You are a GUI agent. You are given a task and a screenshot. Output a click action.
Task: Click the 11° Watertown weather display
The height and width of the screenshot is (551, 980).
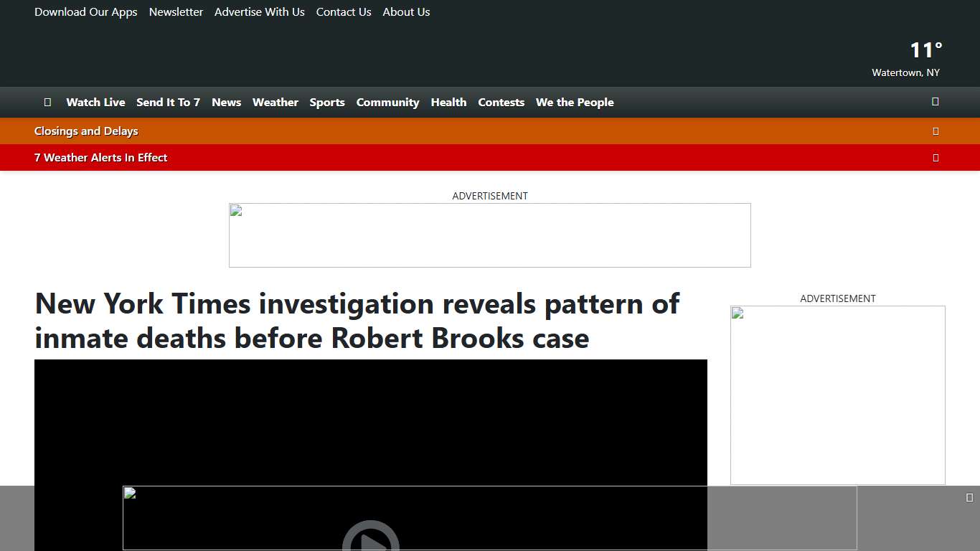point(906,57)
